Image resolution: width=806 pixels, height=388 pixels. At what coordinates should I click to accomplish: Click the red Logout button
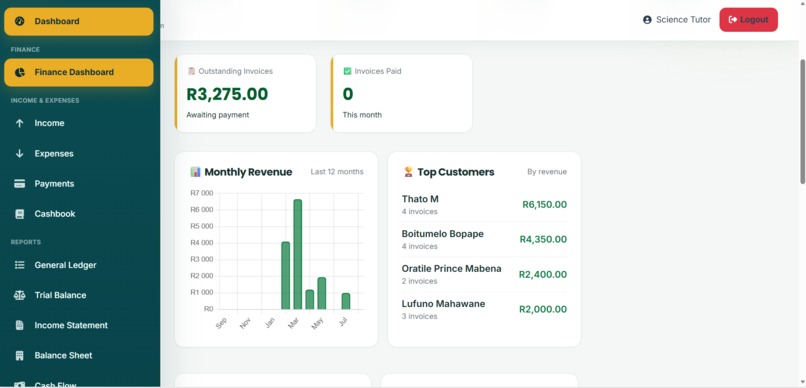tap(748, 20)
